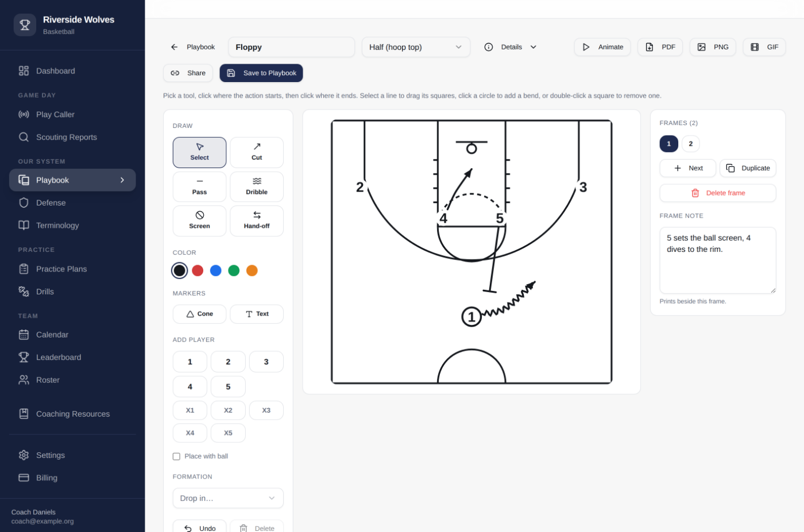804x532 pixels.
Task: Export play as PNG
Action: 713,47
